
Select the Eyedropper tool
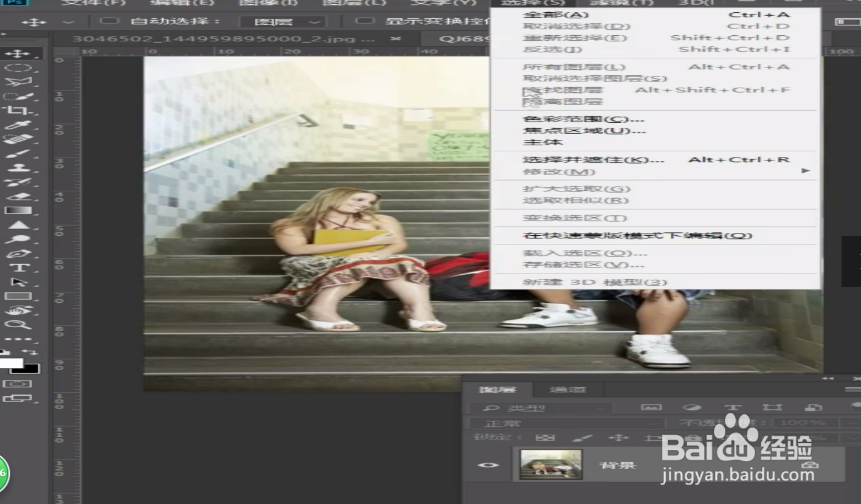pos(18,125)
